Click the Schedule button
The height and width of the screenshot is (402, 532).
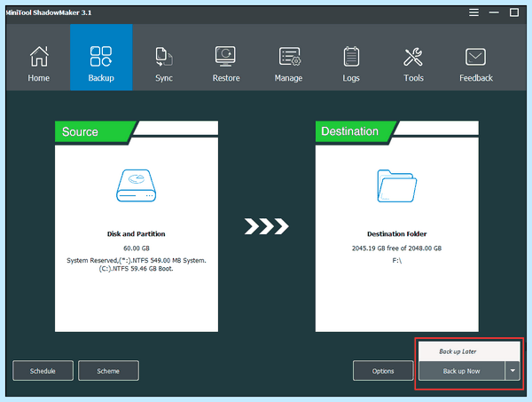click(x=43, y=371)
